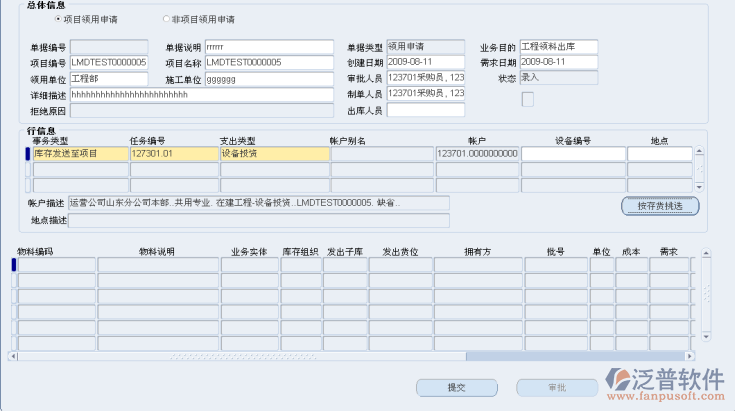Image resolution: width=735 pixels, height=412 pixels.
Task: Click the 单据说明 field containing rrrrrr
Action: 269,47
